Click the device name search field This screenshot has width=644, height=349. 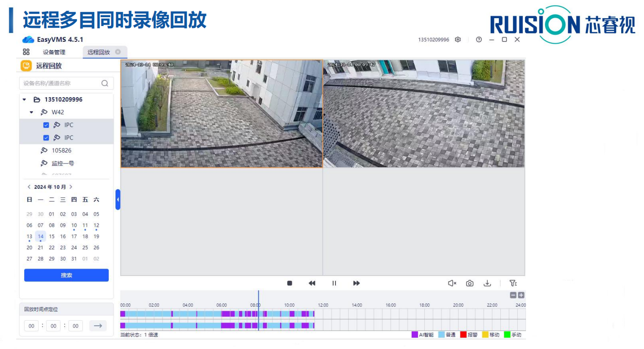(x=60, y=83)
